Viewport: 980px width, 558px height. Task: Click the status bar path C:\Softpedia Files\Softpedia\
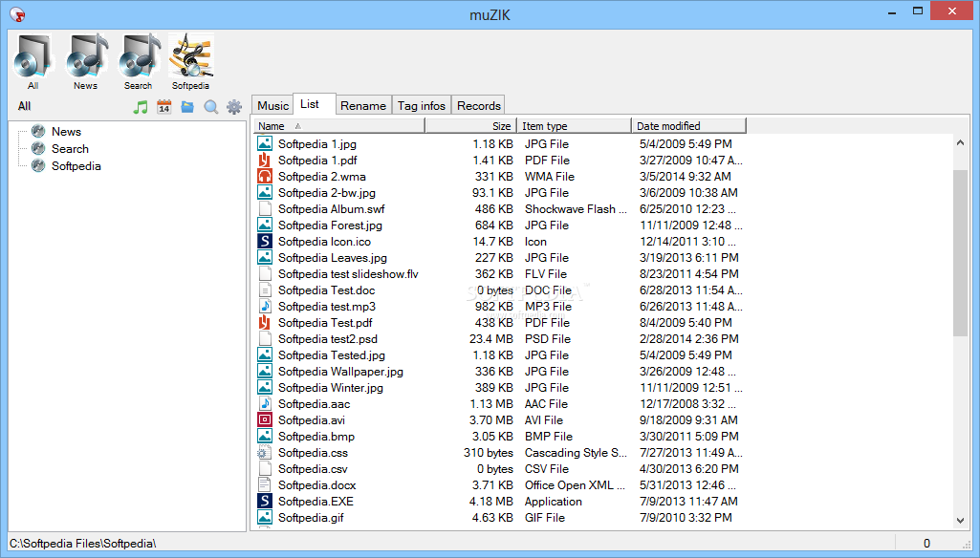click(x=82, y=543)
